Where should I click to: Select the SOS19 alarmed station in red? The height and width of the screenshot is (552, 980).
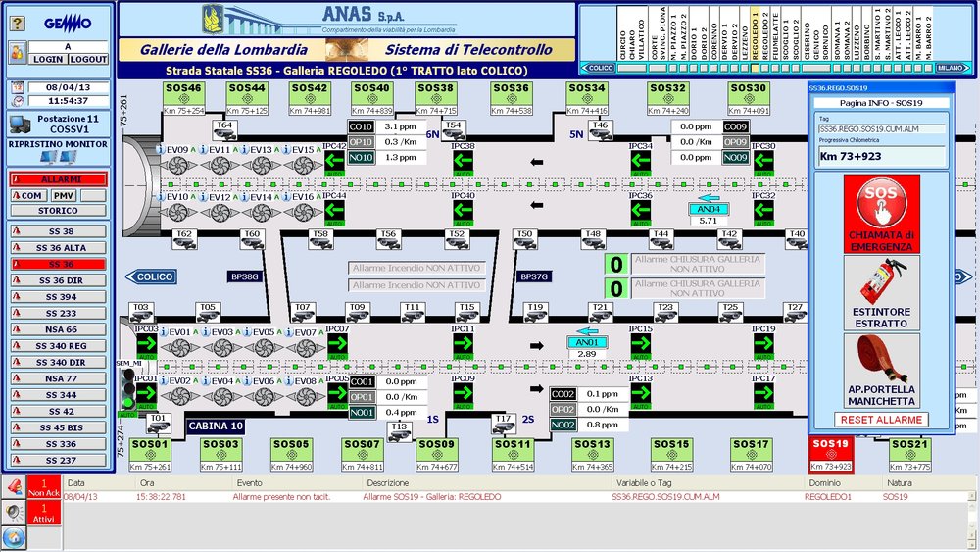tap(831, 454)
